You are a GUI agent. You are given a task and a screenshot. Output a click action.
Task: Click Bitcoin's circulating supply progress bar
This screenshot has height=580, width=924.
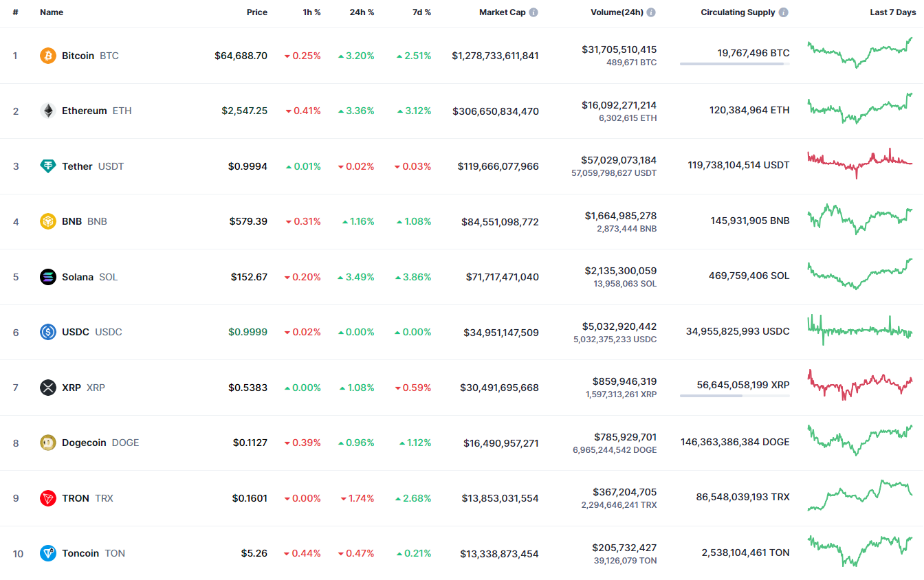pos(735,64)
